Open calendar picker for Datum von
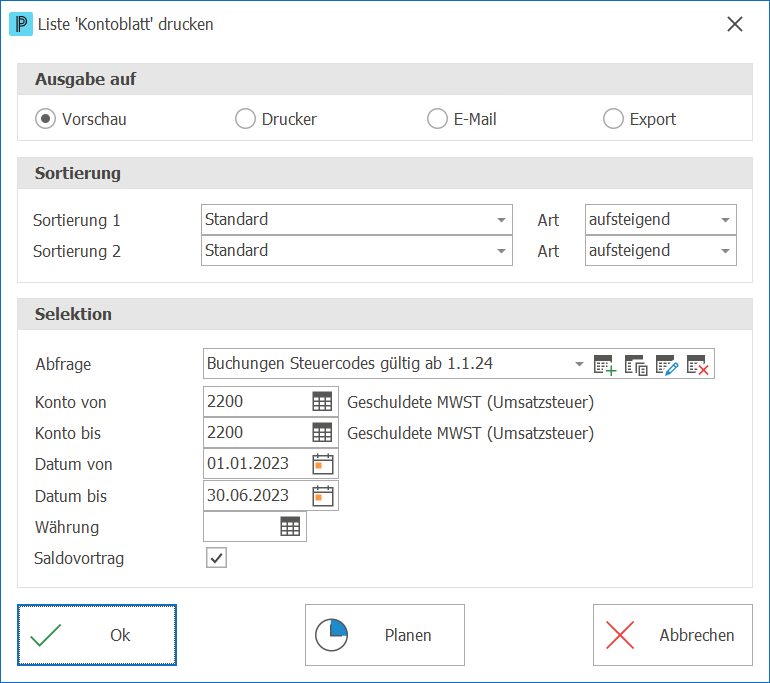 pos(323,464)
